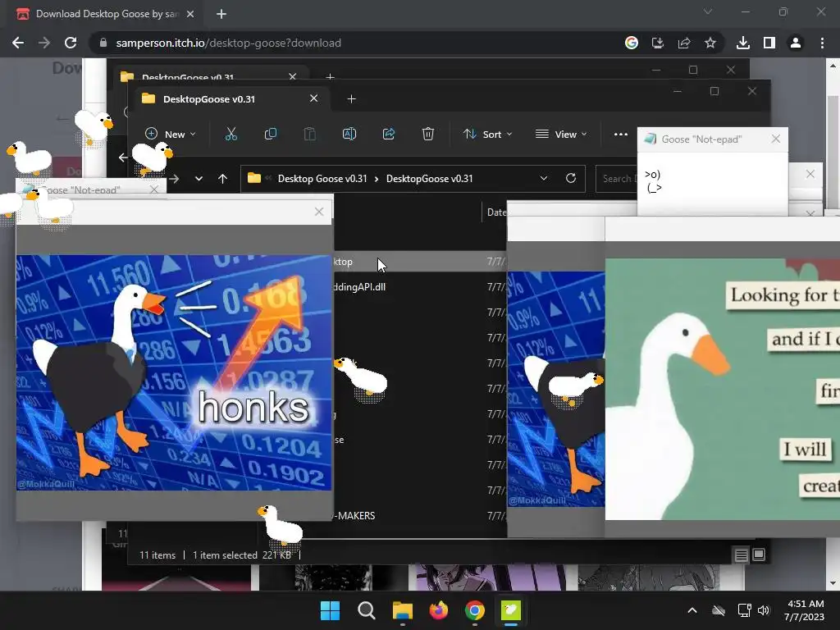Click the Copy icon in File Explorer toolbar

point(271,134)
